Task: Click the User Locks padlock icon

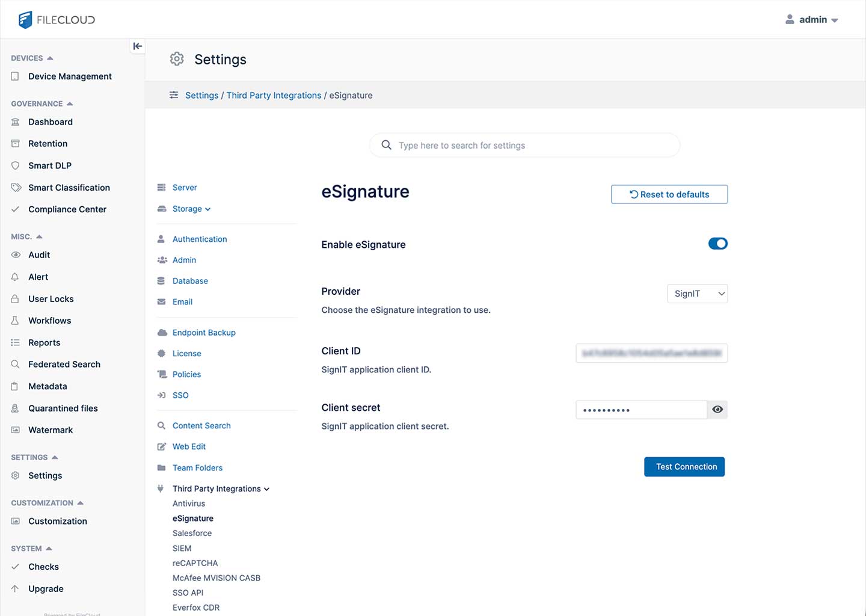Action: (15, 299)
